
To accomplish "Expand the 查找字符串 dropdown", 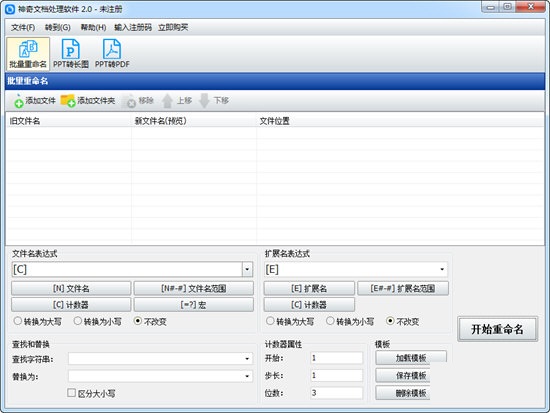I will click(247, 359).
